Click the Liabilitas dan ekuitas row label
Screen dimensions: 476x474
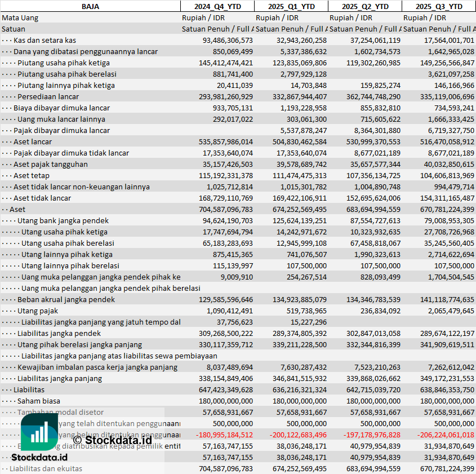[46, 468]
